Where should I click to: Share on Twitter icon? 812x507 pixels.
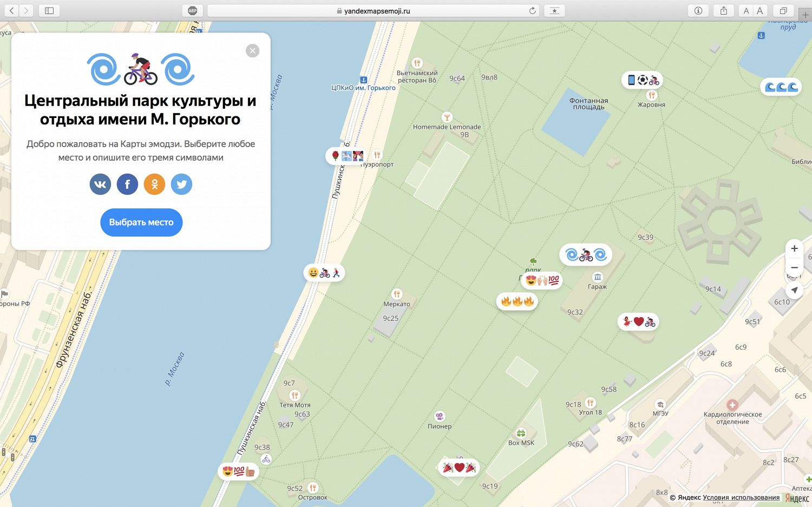point(181,185)
